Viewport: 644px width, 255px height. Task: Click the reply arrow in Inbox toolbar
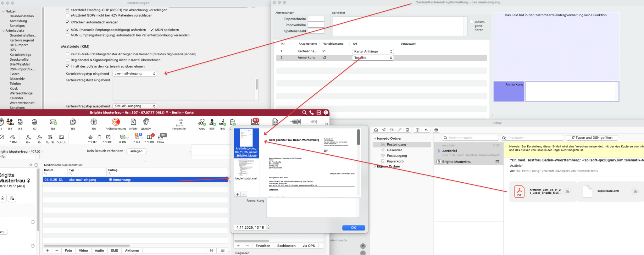click(x=426, y=130)
